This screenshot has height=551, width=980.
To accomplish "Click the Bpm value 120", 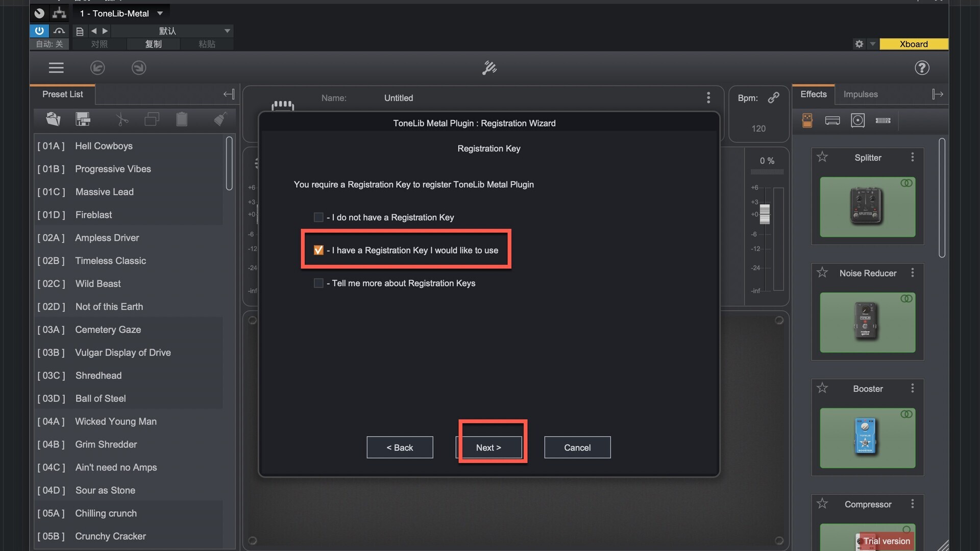I will pyautogui.click(x=758, y=129).
